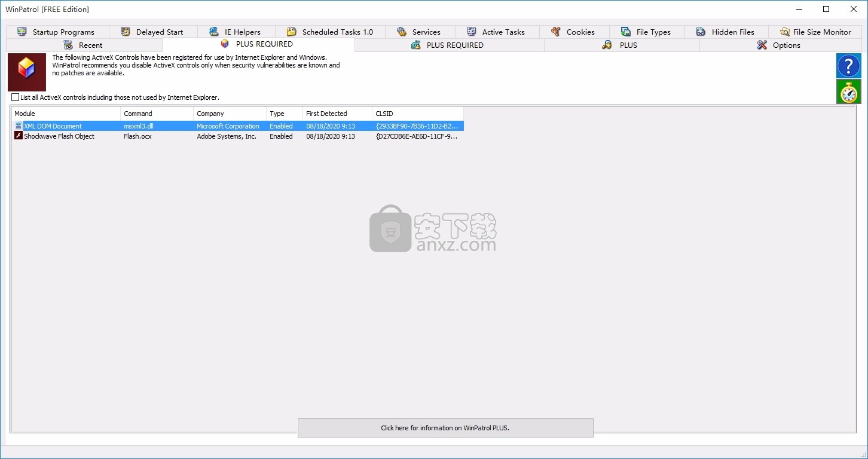Click the CLSID starting with {2933BF90
Image resolution: width=868 pixels, height=459 pixels.
[x=417, y=126]
